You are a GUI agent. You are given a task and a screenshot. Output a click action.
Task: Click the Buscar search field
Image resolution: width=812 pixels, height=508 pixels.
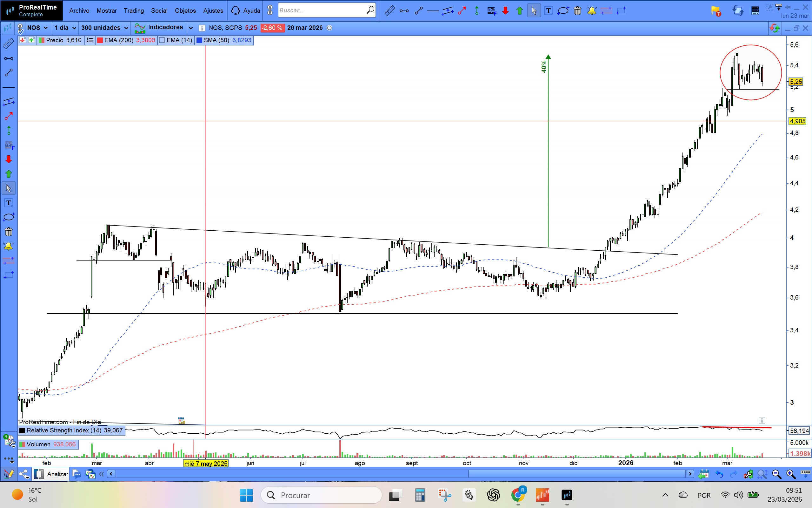click(x=322, y=11)
